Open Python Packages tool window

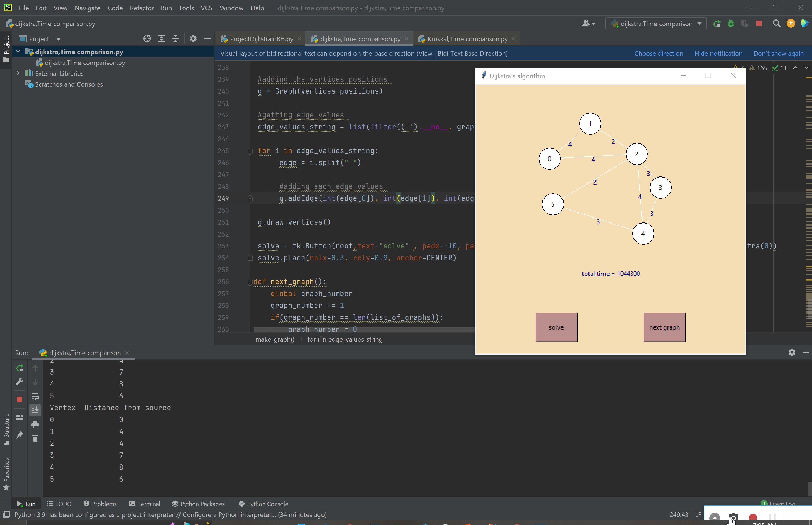[198, 504]
